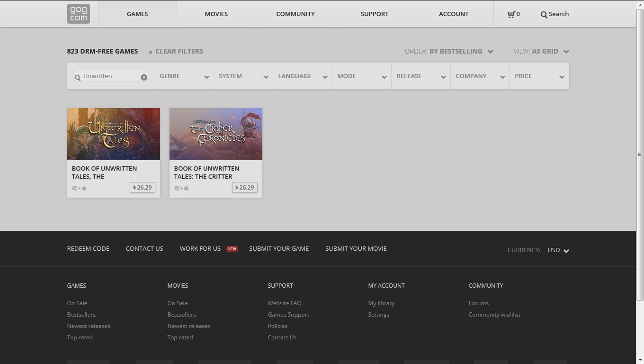Image resolution: width=644 pixels, height=364 pixels.
Task: Open Games Support footer link
Action: [288, 315]
